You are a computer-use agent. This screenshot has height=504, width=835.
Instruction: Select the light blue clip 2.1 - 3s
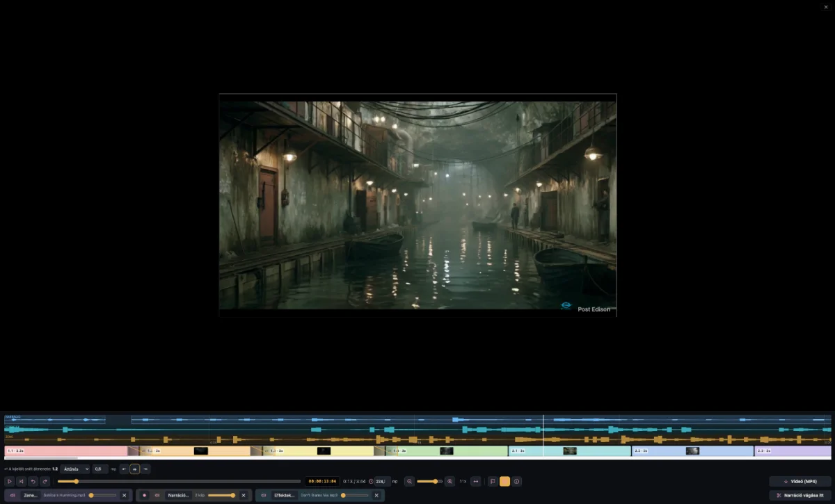click(570, 451)
